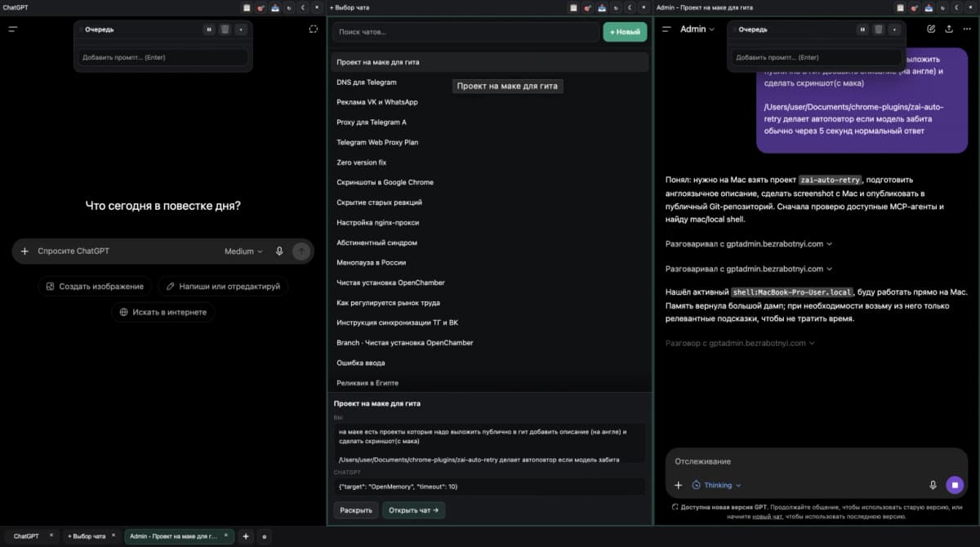Open Thinking mode dropdown in Admin pane
980x547 pixels.
(x=716, y=485)
